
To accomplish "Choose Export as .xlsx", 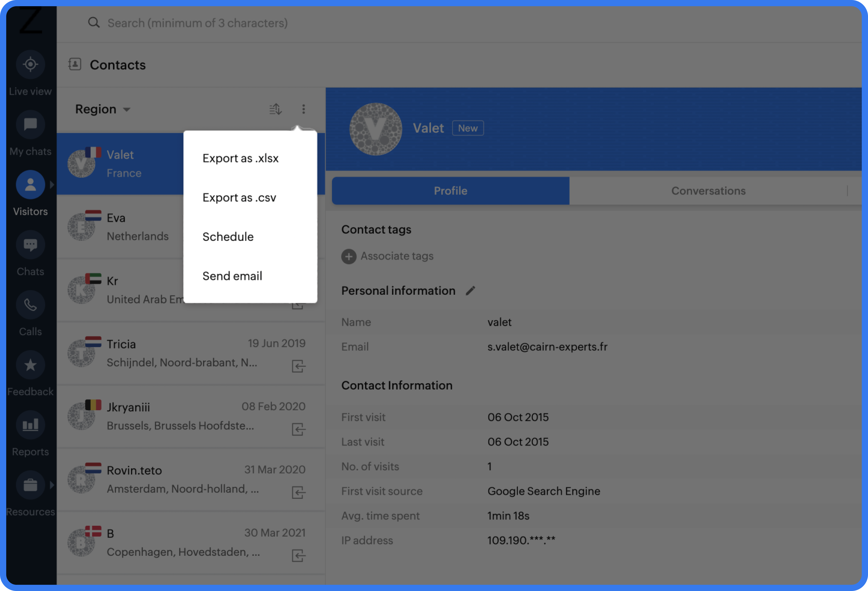I will [x=240, y=158].
